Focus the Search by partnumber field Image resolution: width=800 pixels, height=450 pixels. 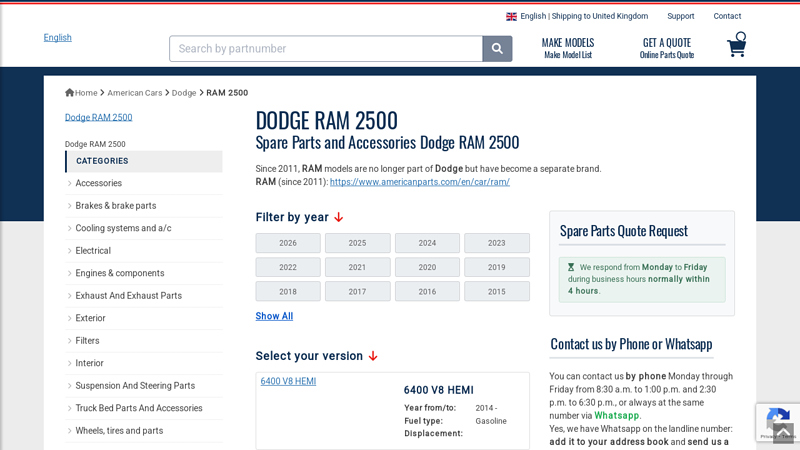coord(326,48)
